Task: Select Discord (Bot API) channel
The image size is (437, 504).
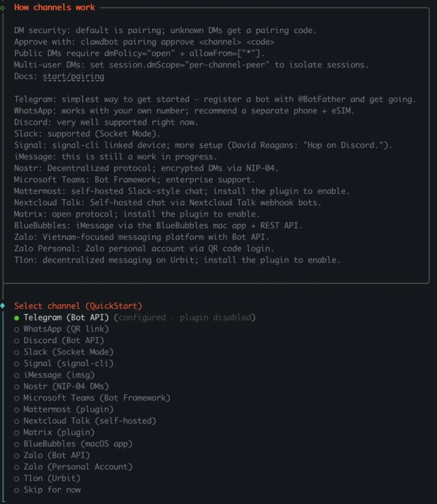Action: tap(64, 340)
